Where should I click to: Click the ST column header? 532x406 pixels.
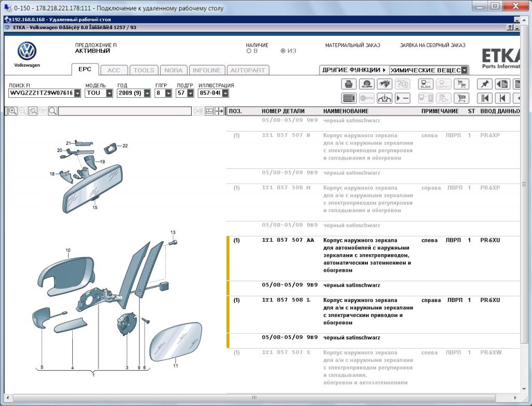(x=471, y=111)
